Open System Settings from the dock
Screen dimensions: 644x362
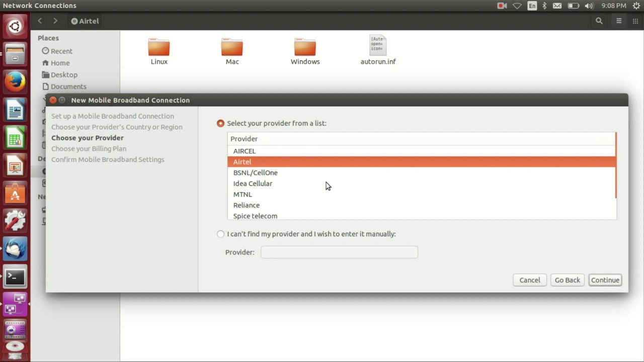point(15,221)
